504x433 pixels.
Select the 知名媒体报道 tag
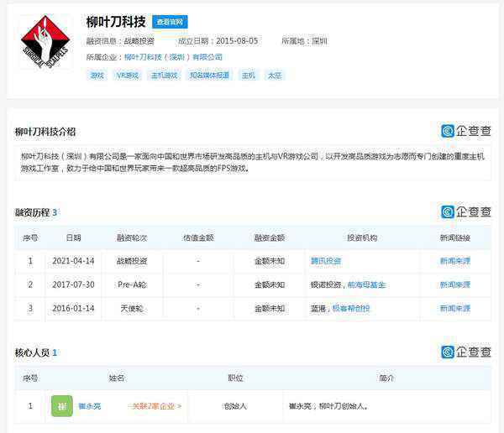209,76
